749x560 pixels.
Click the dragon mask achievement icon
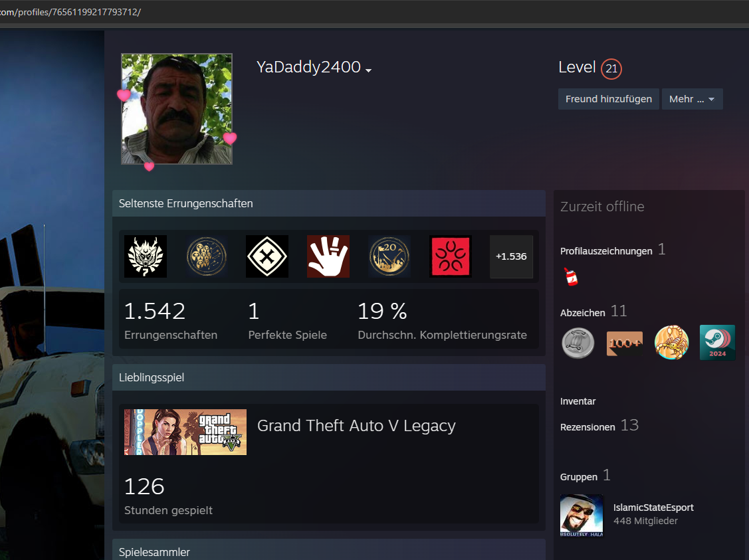(146, 256)
